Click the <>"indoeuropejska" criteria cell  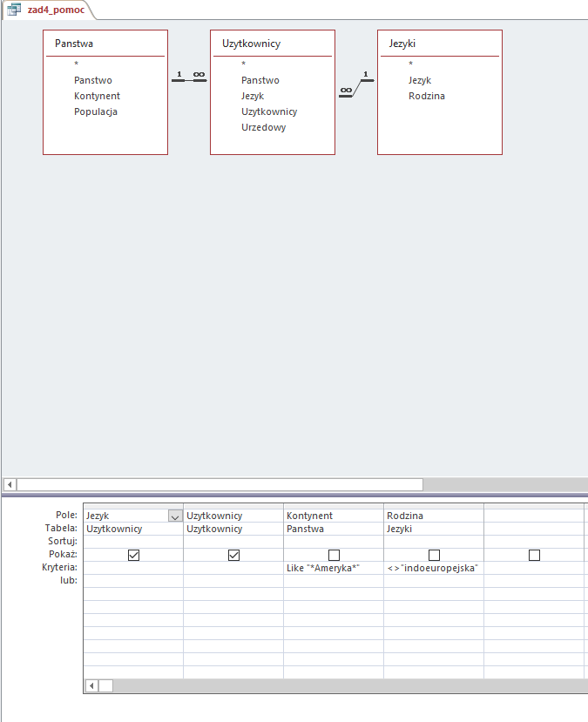tap(433, 568)
